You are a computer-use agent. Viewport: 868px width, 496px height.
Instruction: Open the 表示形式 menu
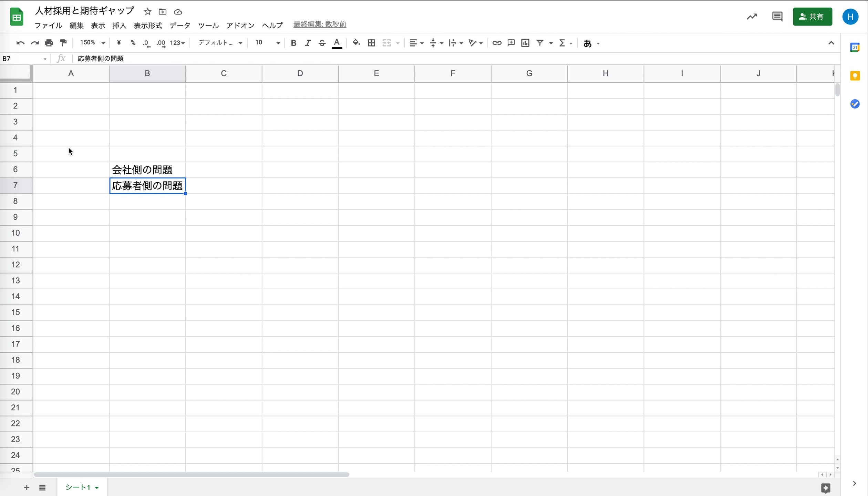(x=148, y=25)
